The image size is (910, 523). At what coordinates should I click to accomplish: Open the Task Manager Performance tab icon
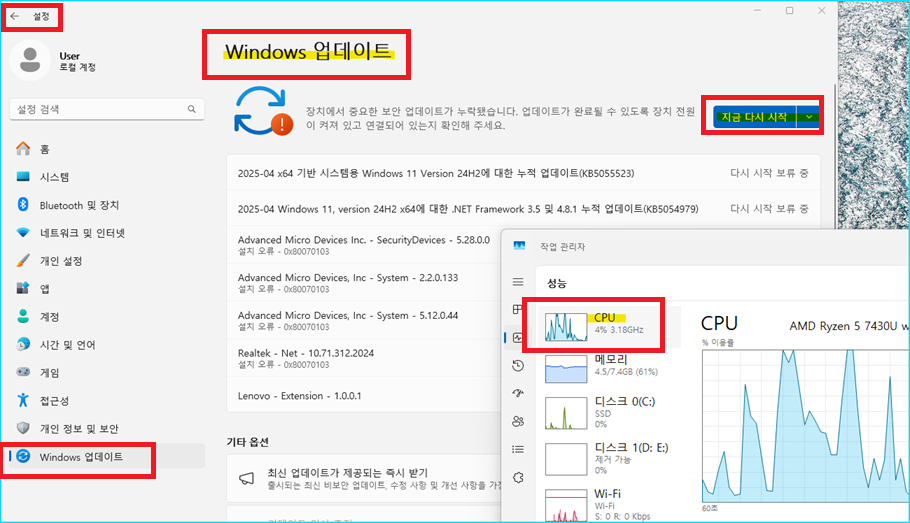pos(518,337)
